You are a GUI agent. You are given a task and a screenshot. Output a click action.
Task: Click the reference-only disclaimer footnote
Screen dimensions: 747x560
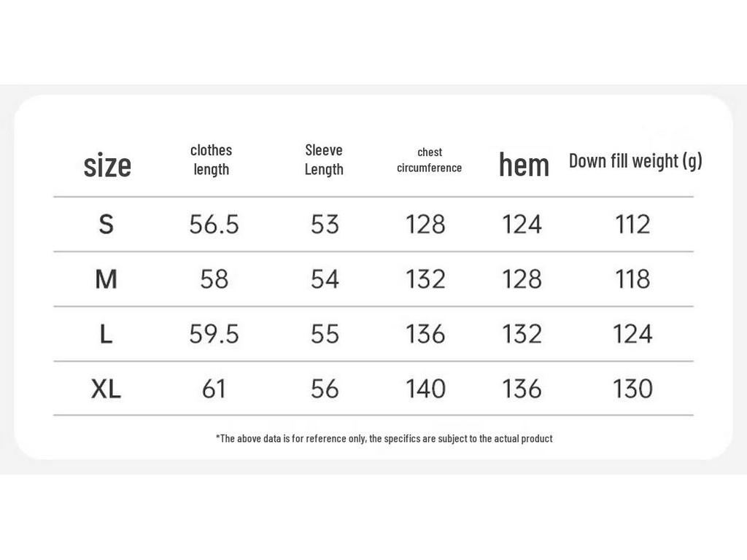(x=384, y=438)
